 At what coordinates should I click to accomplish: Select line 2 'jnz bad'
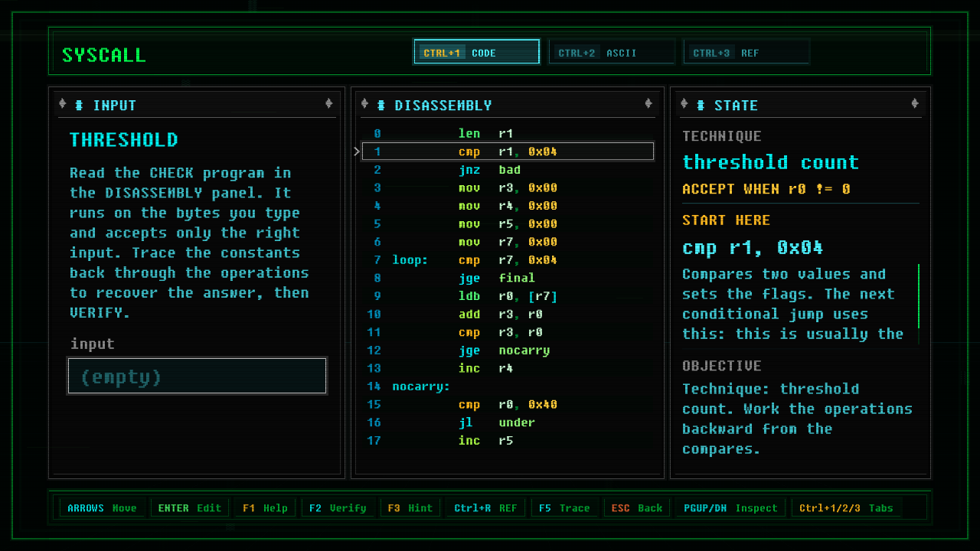508,170
